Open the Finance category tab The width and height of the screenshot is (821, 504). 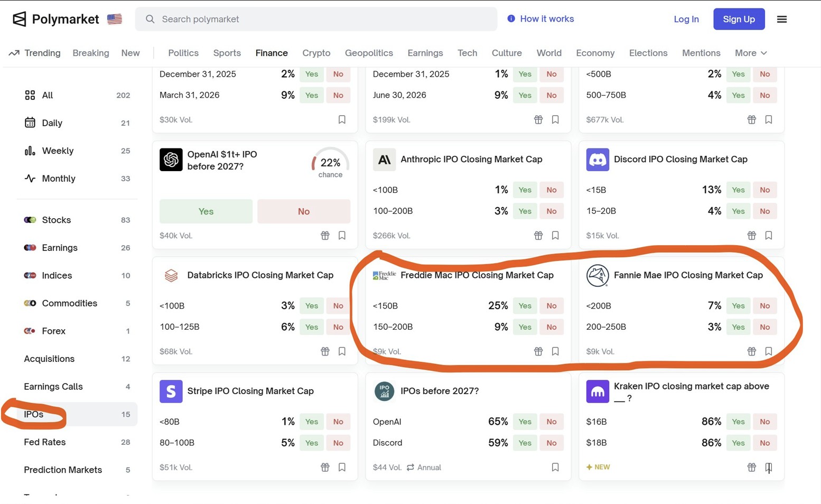tap(272, 53)
